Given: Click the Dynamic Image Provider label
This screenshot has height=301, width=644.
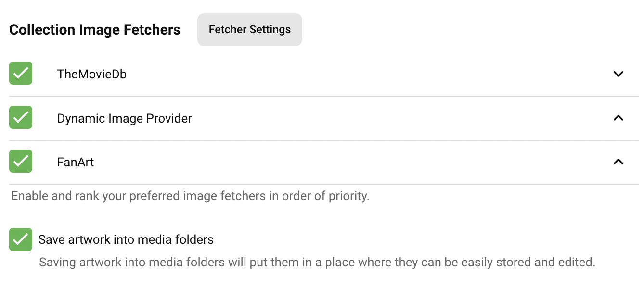Looking at the screenshot, I should pyautogui.click(x=124, y=118).
